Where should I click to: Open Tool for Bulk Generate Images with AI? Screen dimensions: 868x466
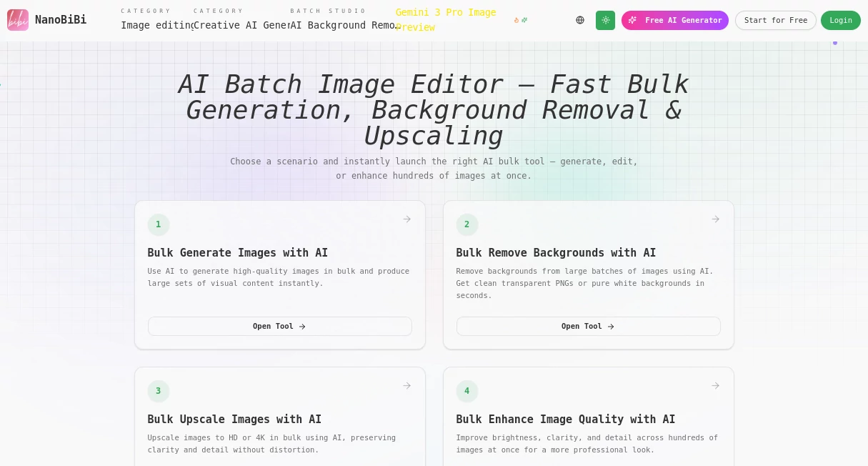point(279,327)
